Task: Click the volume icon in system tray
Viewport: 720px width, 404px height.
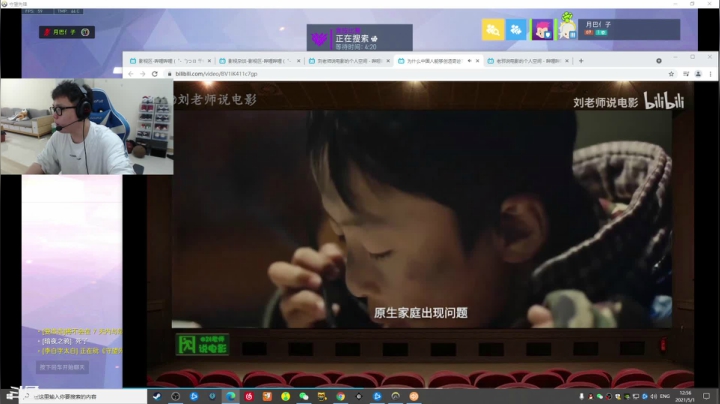Action: coord(653,396)
